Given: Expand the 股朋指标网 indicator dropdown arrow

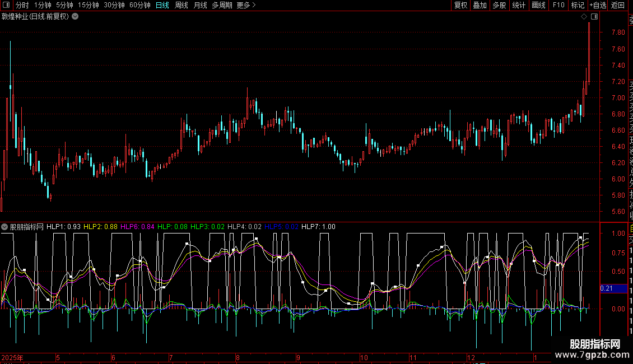Looking at the screenshot, I should pyautogui.click(x=5, y=227).
